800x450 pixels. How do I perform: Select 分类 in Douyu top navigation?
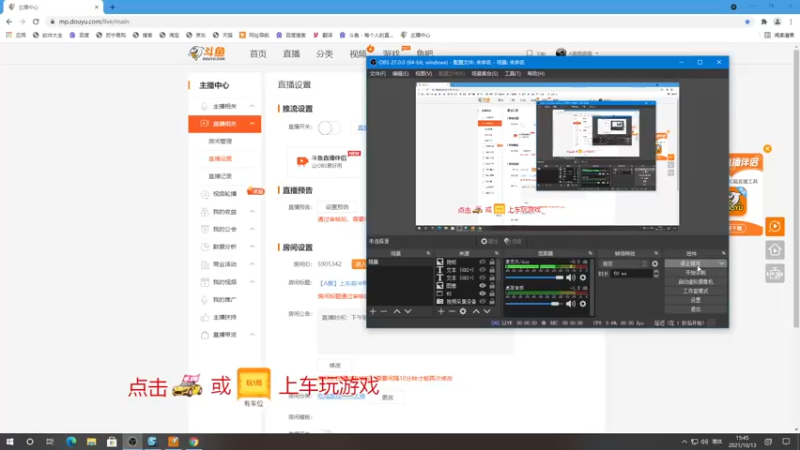pos(324,54)
